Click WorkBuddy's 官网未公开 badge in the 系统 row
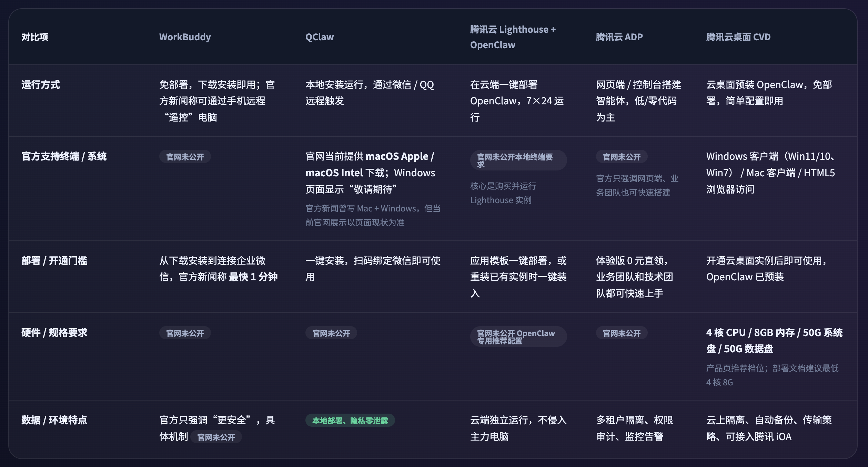Screen dimensions: 868x467 pos(185,157)
